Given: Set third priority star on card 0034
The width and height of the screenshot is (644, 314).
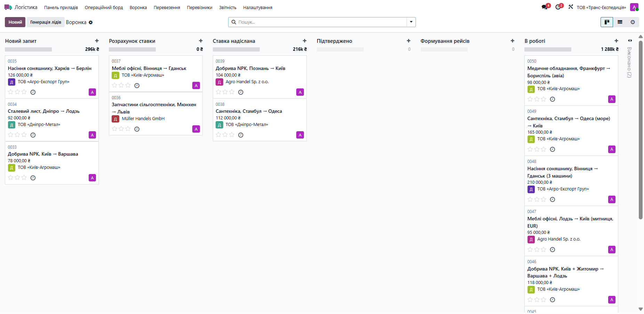Looking at the screenshot, I should [24, 135].
